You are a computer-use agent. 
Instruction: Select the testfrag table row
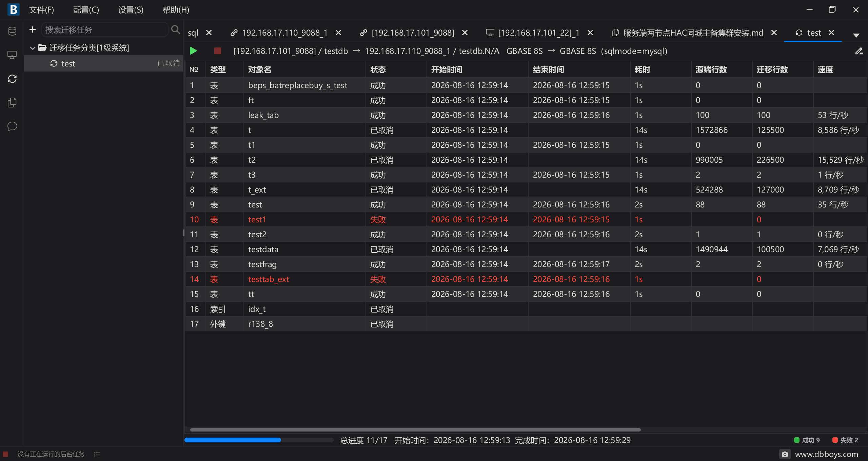pyautogui.click(x=526, y=264)
